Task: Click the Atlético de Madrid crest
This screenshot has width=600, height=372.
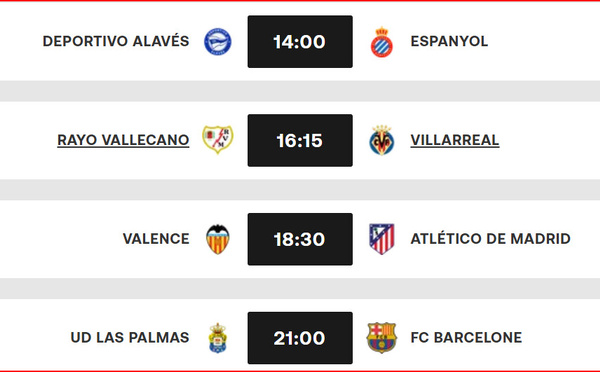Action: (382, 239)
